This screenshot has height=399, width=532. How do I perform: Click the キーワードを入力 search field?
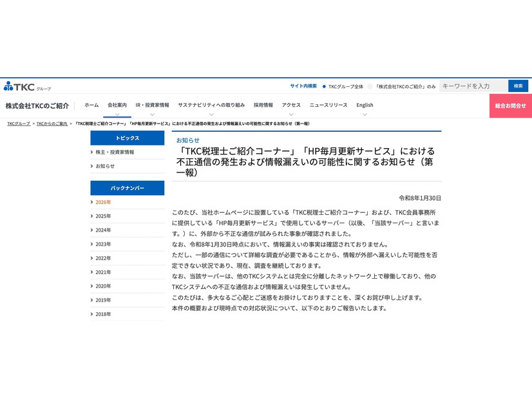click(x=472, y=86)
